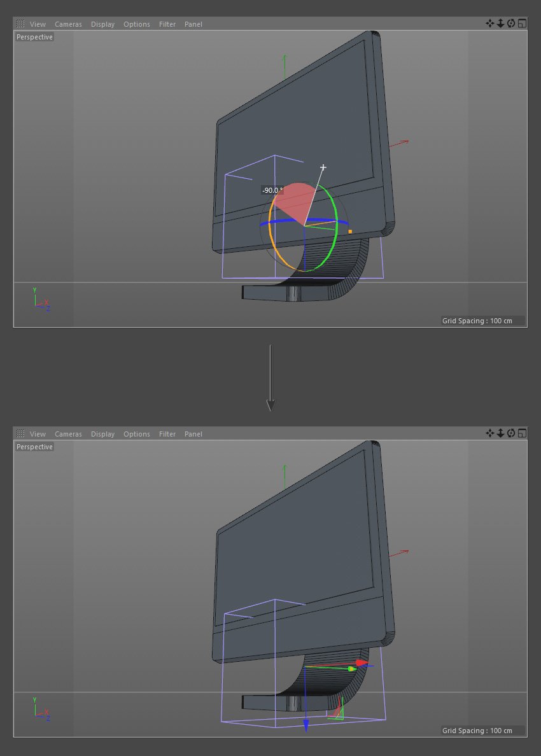The image size is (541, 756).
Task: Open the Filter menu in bottom viewport
Action: (x=167, y=434)
